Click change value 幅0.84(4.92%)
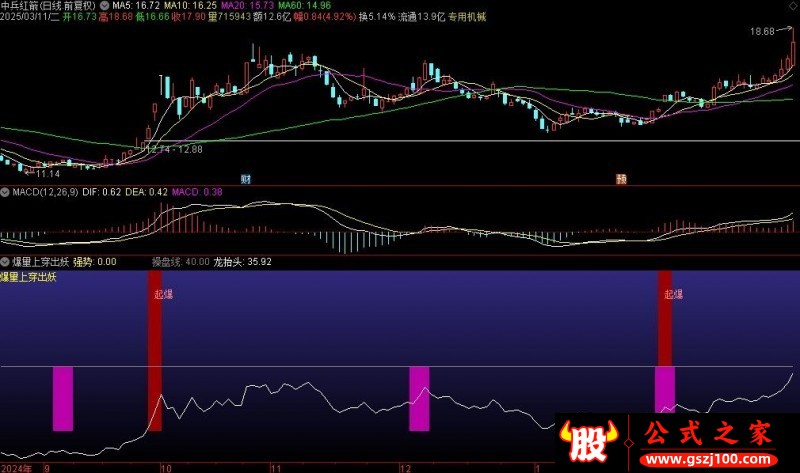 [324, 17]
